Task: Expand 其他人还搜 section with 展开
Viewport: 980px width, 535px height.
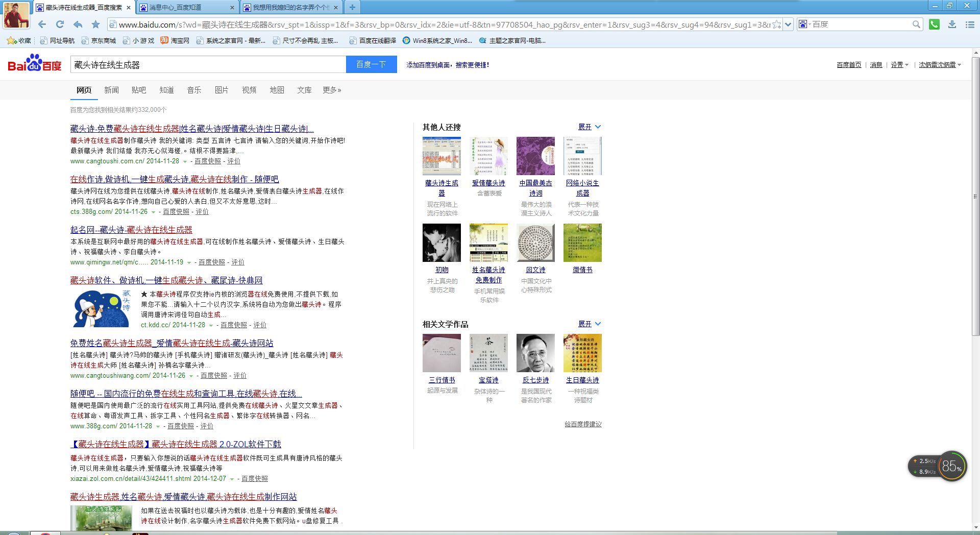Action: (590, 127)
